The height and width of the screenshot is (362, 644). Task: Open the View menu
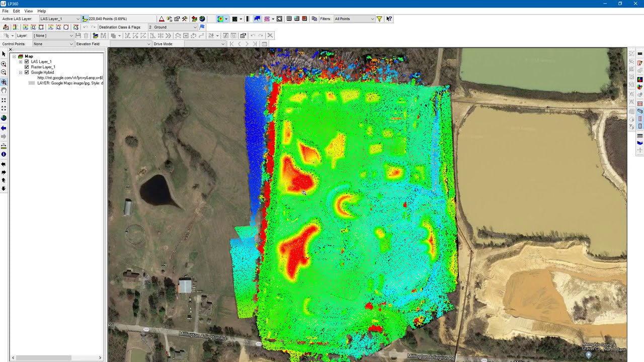coord(29,11)
